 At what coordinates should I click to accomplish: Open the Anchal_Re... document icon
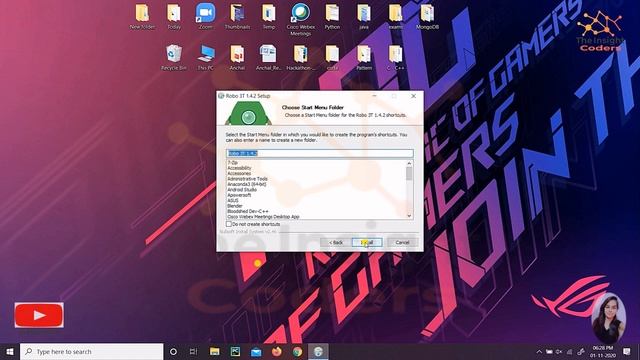pyautogui.click(x=269, y=57)
